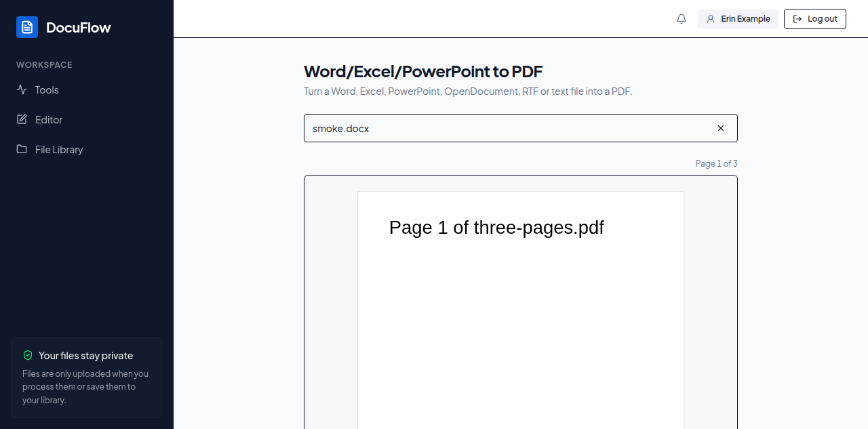Click the user avatar icon beside Erin Example
The image size is (868, 429).
pyautogui.click(x=711, y=19)
